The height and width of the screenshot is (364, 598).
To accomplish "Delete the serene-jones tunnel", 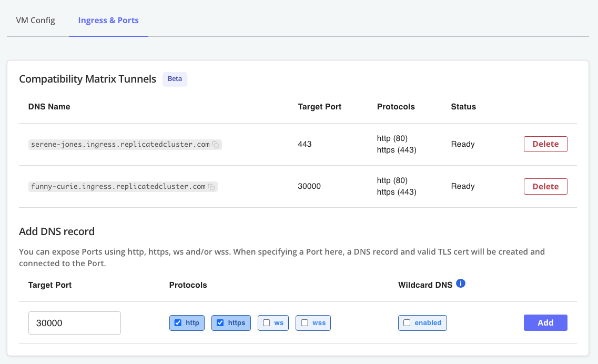I will [x=545, y=144].
